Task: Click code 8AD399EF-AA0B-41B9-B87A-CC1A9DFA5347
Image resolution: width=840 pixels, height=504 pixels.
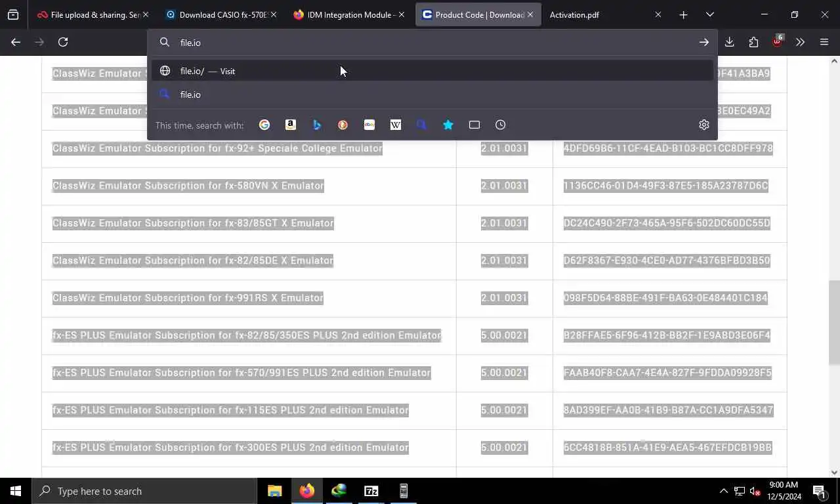Action: pos(668,410)
